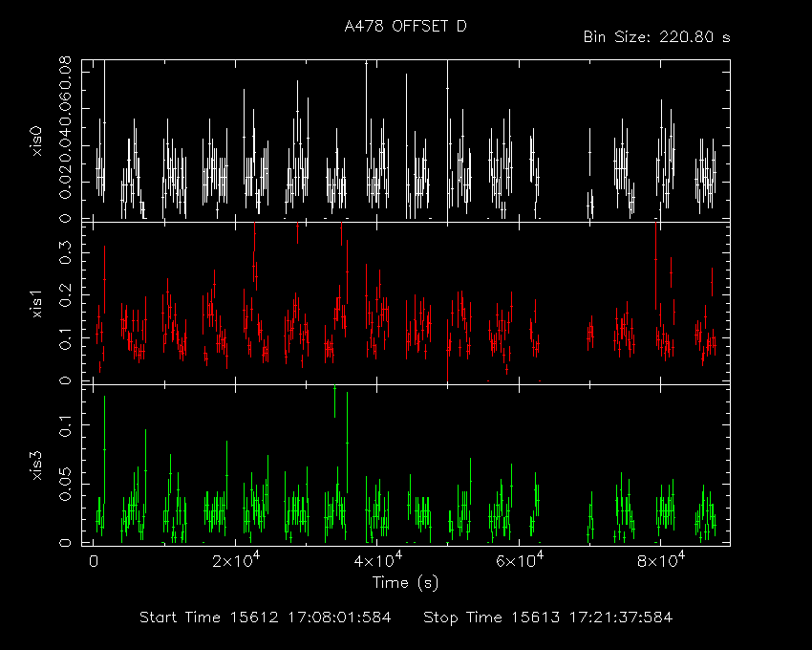Select the "Time (s)" x-axis label

point(405,583)
